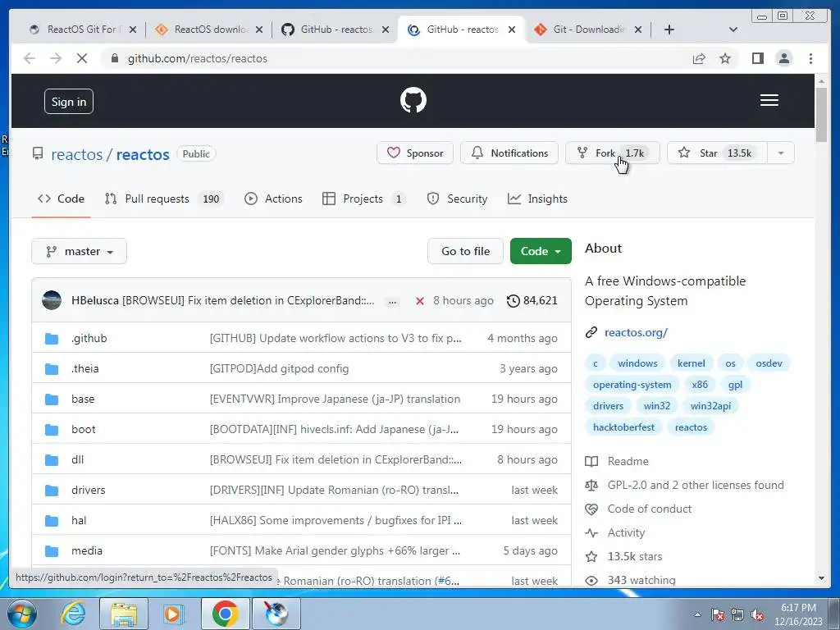Click the Notifications button
The image size is (840, 630).
point(509,153)
